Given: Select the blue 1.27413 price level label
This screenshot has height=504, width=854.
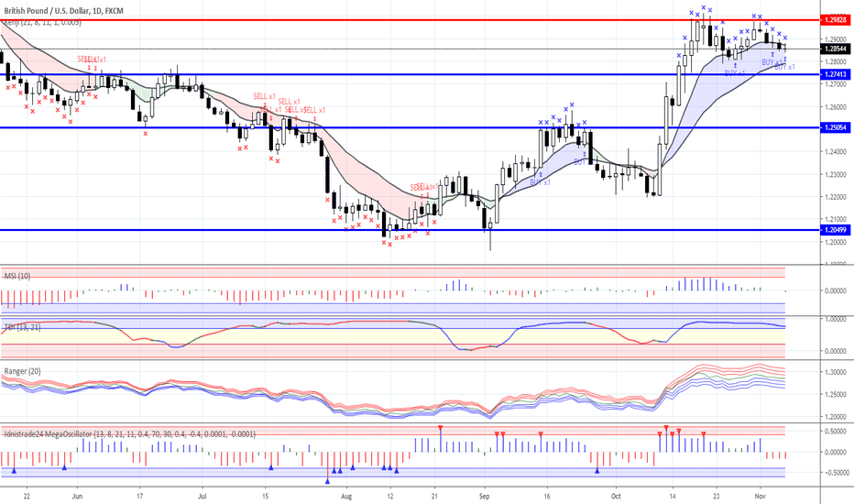Looking at the screenshot, I should coord(836,74).
